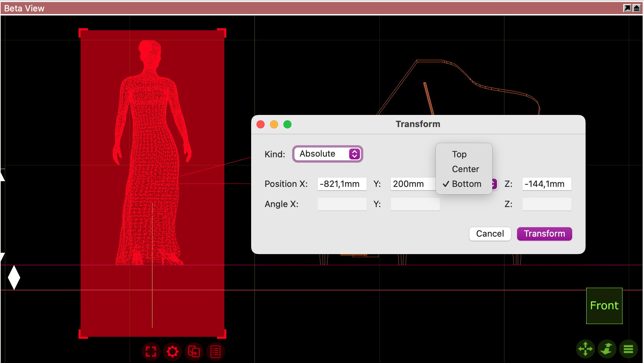Click the Position X field showing -821,1mm

point(341,184)
